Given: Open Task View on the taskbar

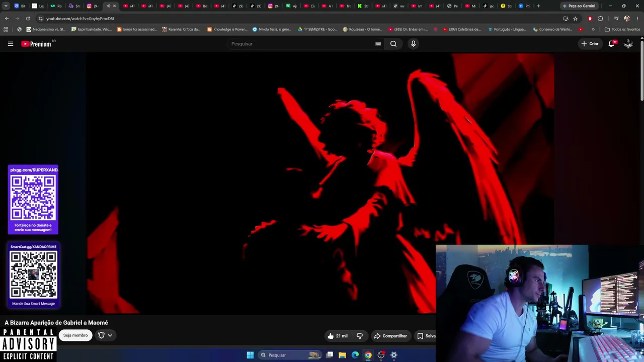Looking at the screenshot, I should [330, 355].
